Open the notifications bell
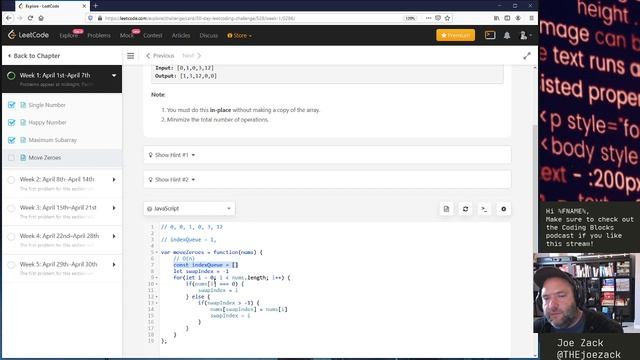 [507, 36]
